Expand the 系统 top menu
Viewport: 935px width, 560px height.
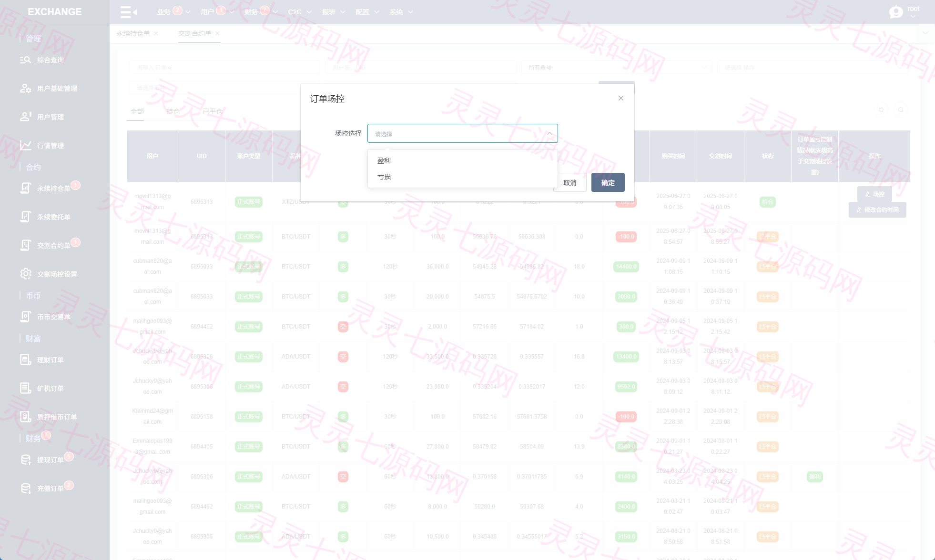401,12
